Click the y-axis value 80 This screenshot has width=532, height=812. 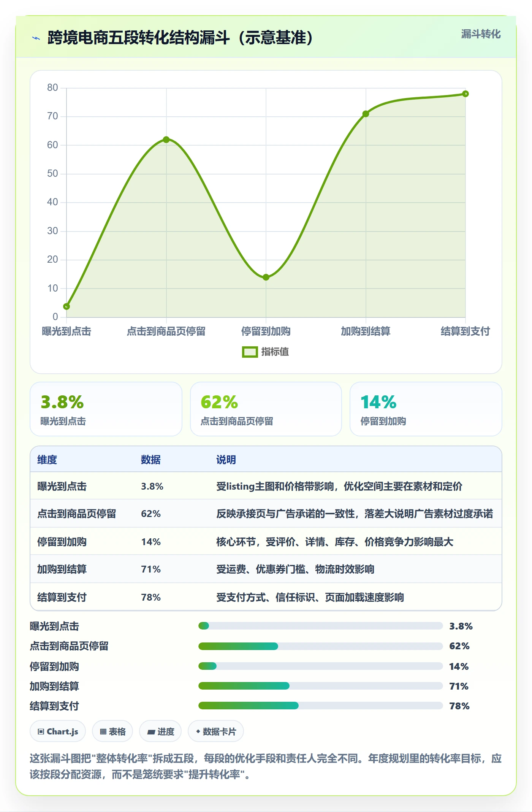click(x=52, y=87)
